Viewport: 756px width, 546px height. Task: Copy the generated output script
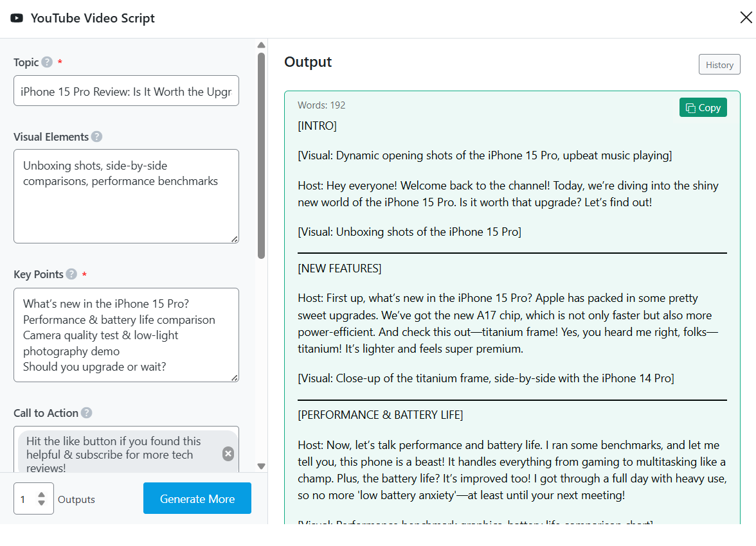pos(703,108)
